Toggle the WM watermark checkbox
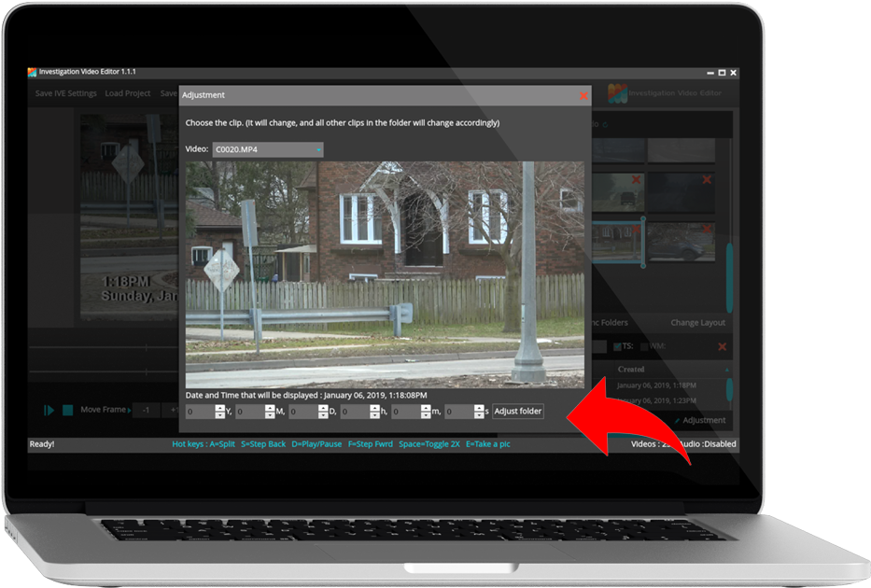The width and height of the screenshot is (871, 588). (x=644, y=346)
